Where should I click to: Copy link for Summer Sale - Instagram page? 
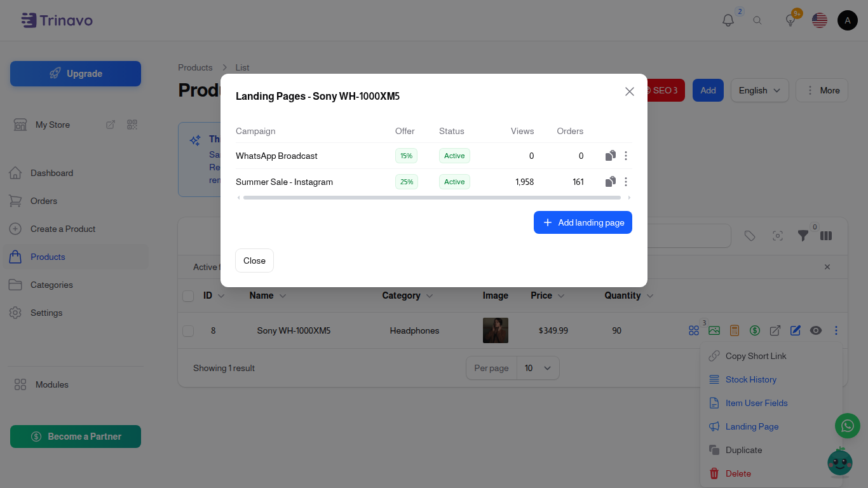click(x=610, y=182)
